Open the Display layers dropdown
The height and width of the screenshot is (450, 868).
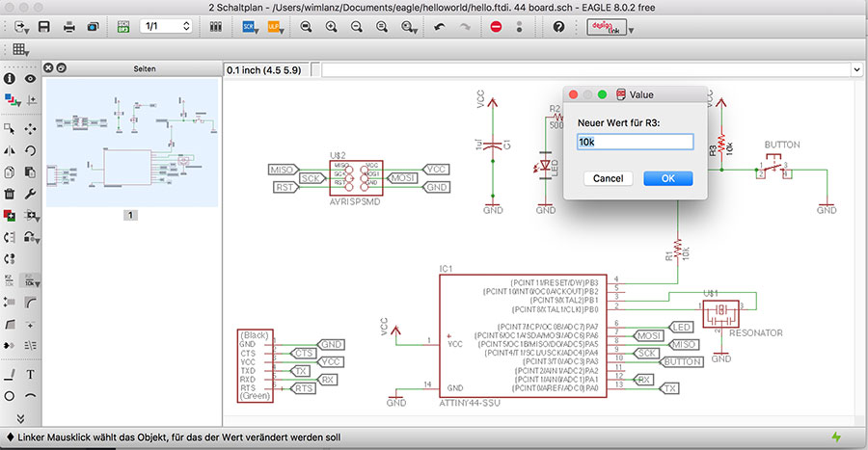point(13,100)
